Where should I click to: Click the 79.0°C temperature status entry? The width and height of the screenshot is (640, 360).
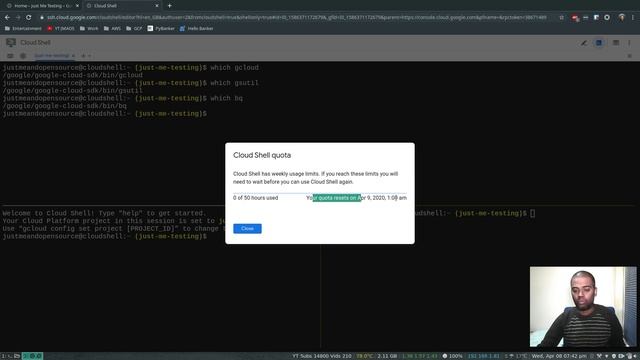tap(364, 356)
